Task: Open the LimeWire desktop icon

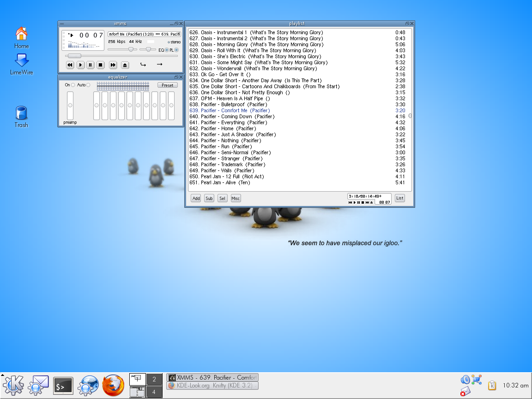Action: pos(21,64)
